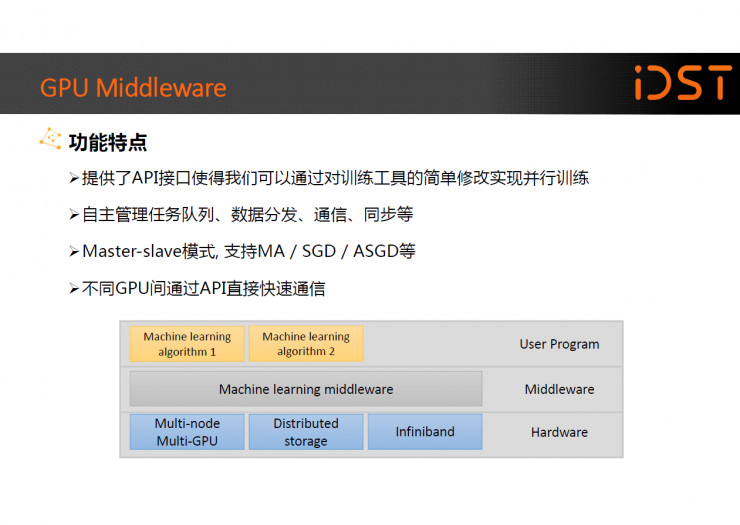Click the bullet starting with 自主管理任务队列

pos(241,214)
